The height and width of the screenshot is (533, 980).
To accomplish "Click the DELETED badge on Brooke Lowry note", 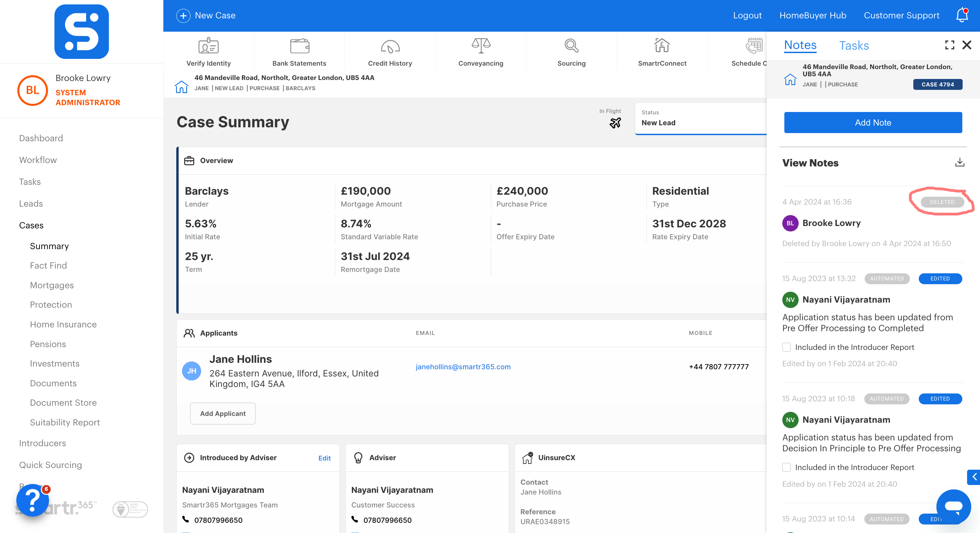I will (942, 202).
